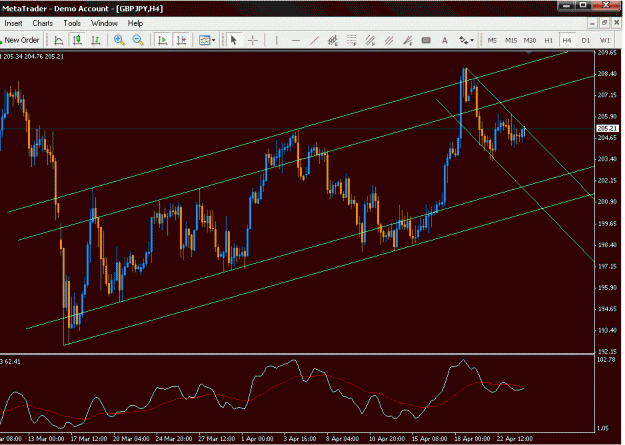Image resolution: width=625 pixels, height=445 pixels.
Task: Click the 10 Apr 20:00 time label
Action: (x=387, y=439)
